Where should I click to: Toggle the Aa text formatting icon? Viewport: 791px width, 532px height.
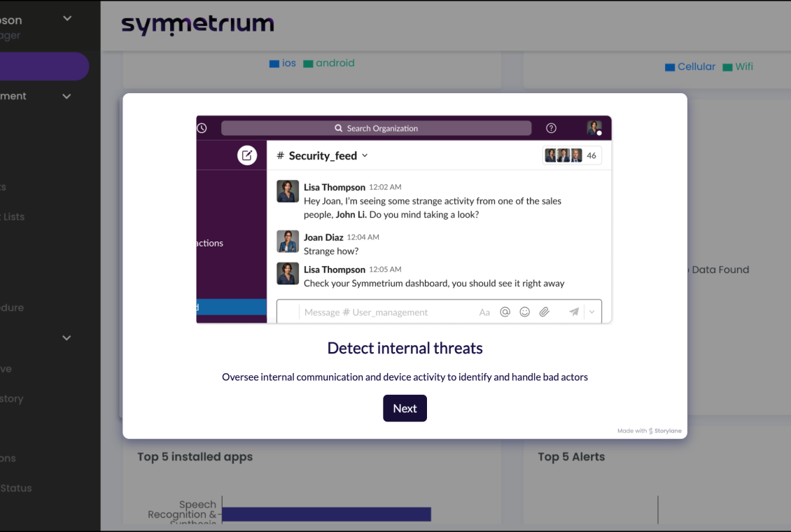[x=484, y=312]
